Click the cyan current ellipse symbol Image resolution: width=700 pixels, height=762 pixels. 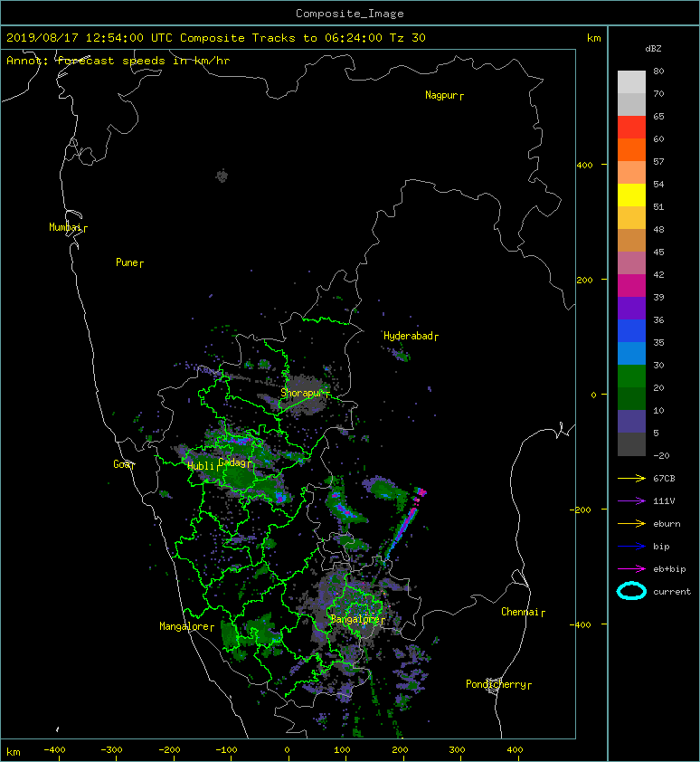tap(631, 591)
